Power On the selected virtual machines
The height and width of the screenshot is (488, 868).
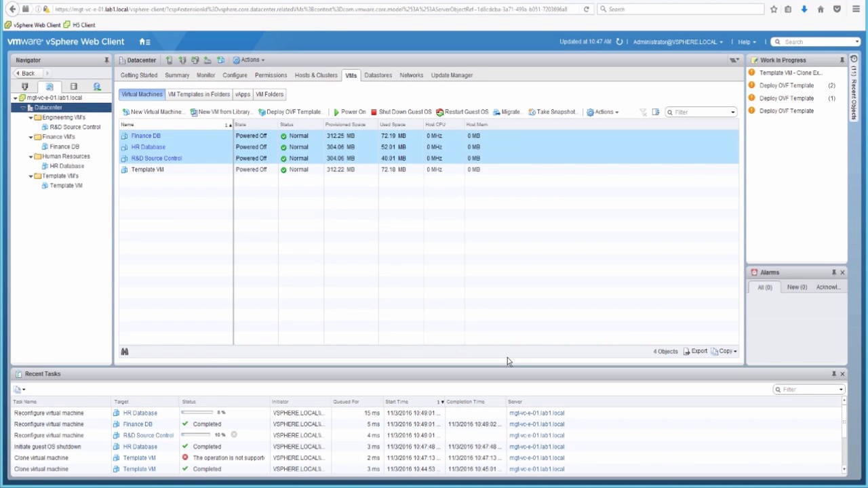pos(349,112)
